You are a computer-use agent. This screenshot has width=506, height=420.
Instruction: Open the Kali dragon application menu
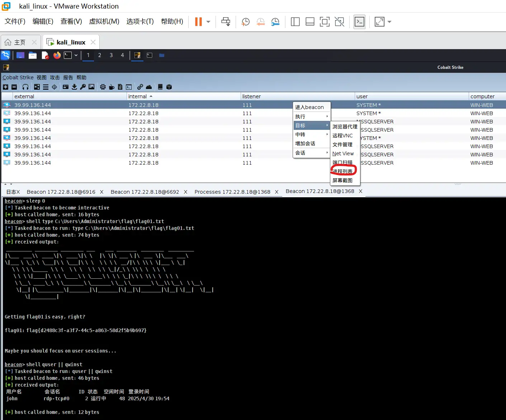(x=5, y=55)
